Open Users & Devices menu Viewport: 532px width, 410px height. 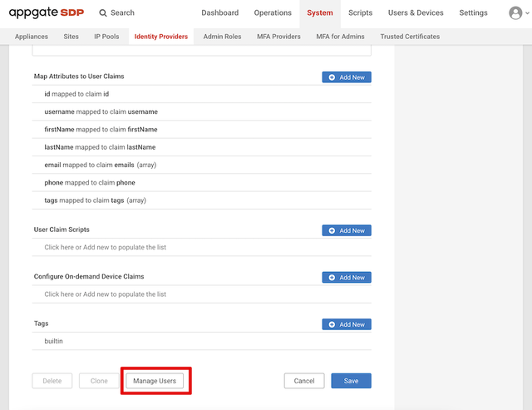click(416, 13)
